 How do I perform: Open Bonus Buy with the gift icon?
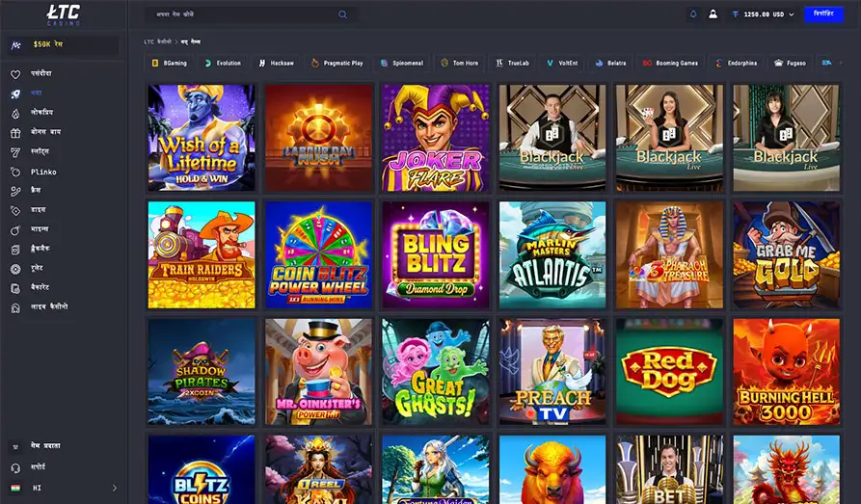15,133
